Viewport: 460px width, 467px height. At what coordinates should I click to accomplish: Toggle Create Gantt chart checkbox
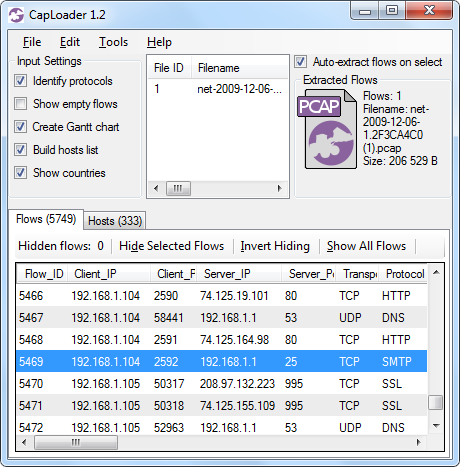point(20,127)
